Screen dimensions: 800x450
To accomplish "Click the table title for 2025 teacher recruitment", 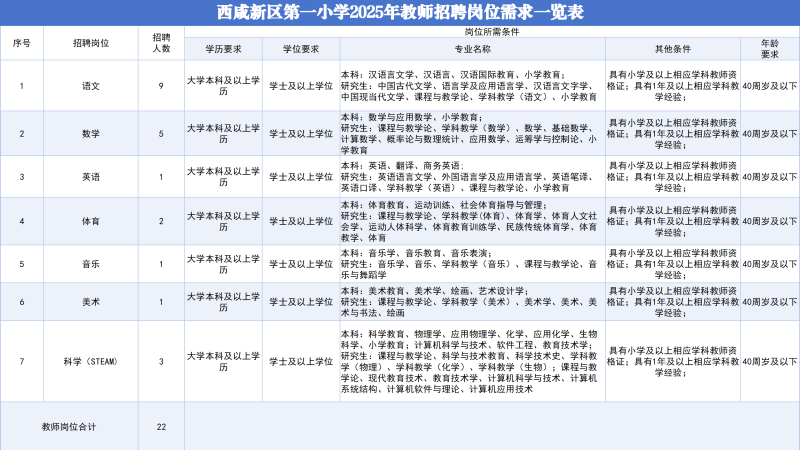I will pos(400,13).
